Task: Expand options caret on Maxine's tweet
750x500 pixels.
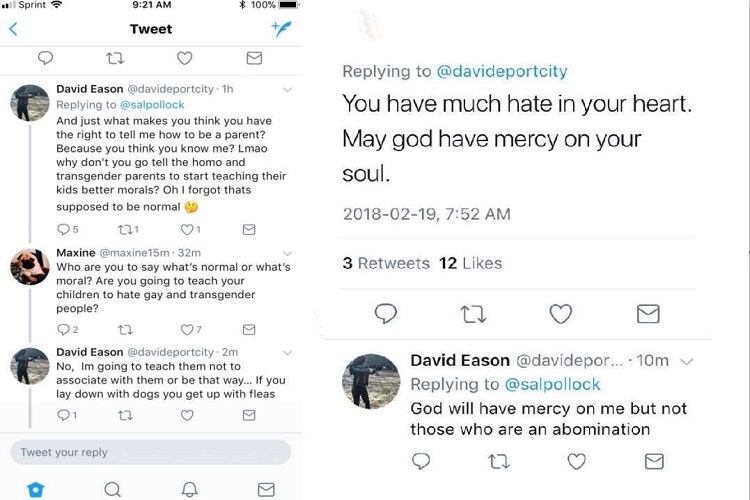Action: coord(288,254)
